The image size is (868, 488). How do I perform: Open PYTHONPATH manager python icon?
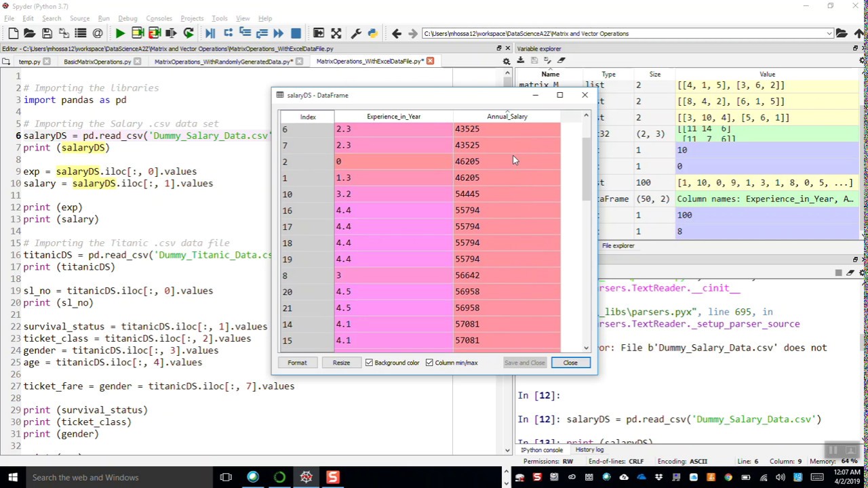pos(372,33)
